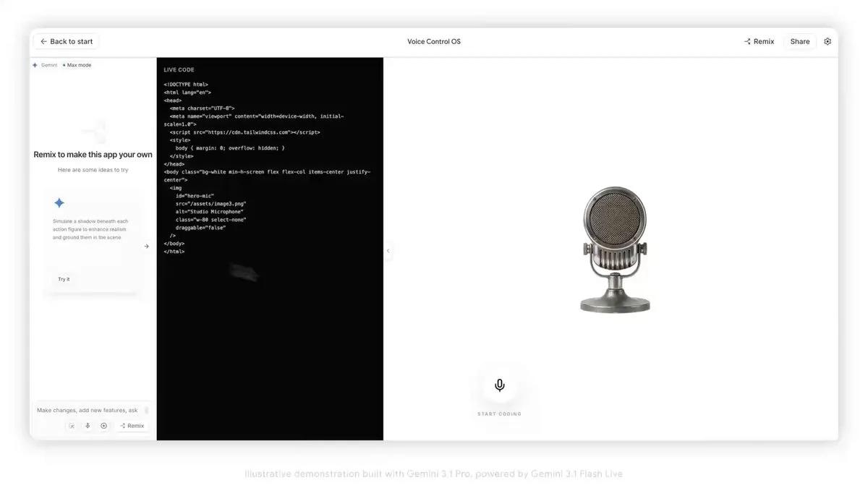868x488 pixels.
Task: Activate the microphone icon in the chat bar
Action: click(x=87, y=425)
